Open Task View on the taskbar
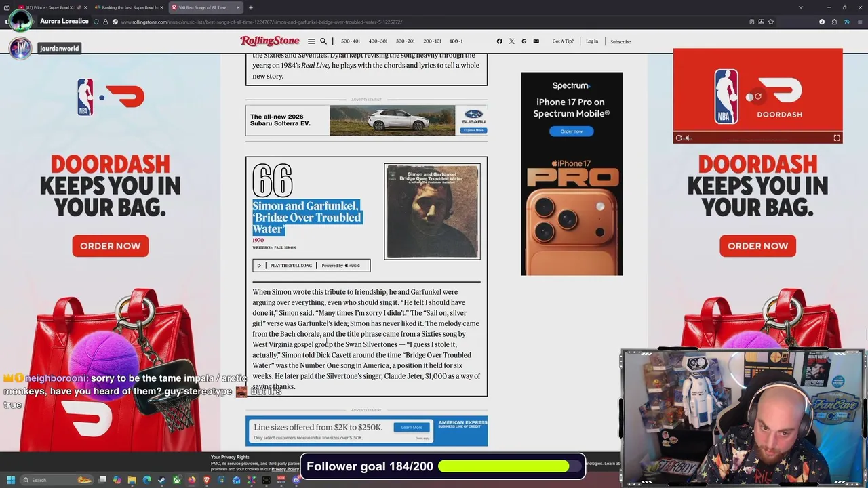This screenshot has width=868, height=488. (102, 480)
